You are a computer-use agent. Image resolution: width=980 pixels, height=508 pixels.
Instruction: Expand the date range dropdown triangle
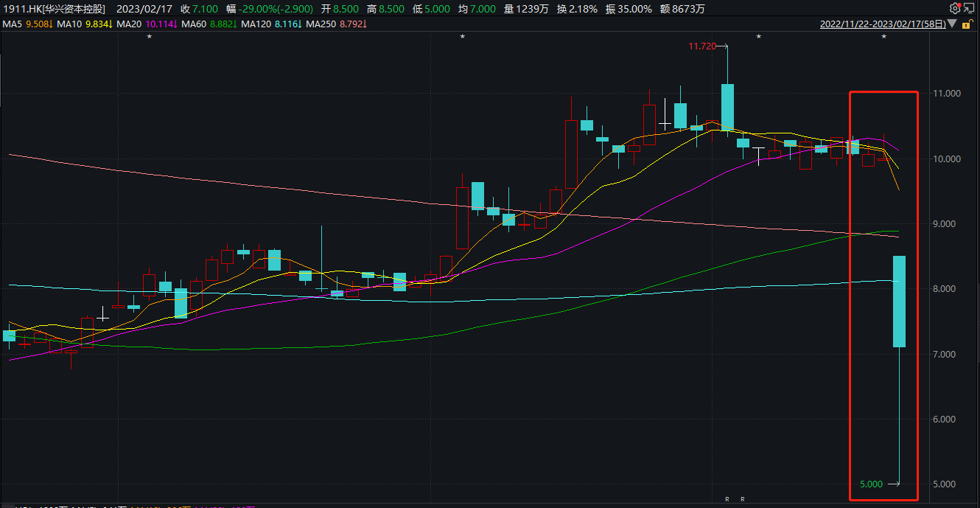tap(952, 24)
